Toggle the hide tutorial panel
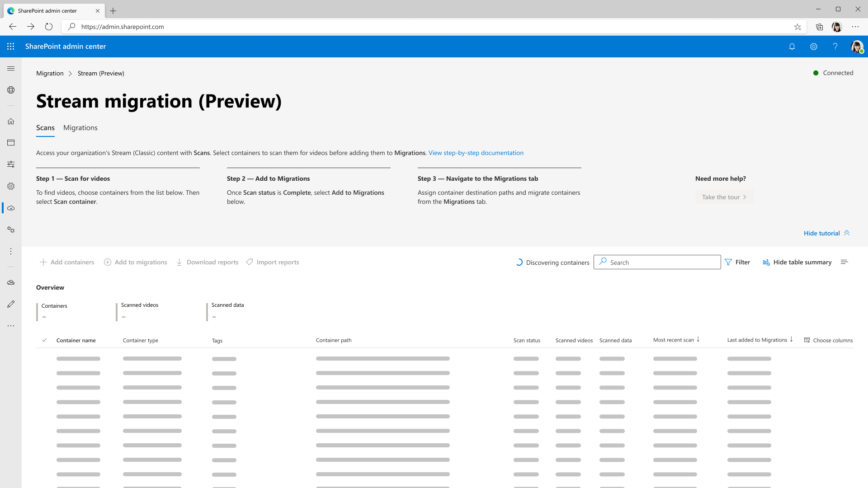868x488 pixels. pos(826,233)
